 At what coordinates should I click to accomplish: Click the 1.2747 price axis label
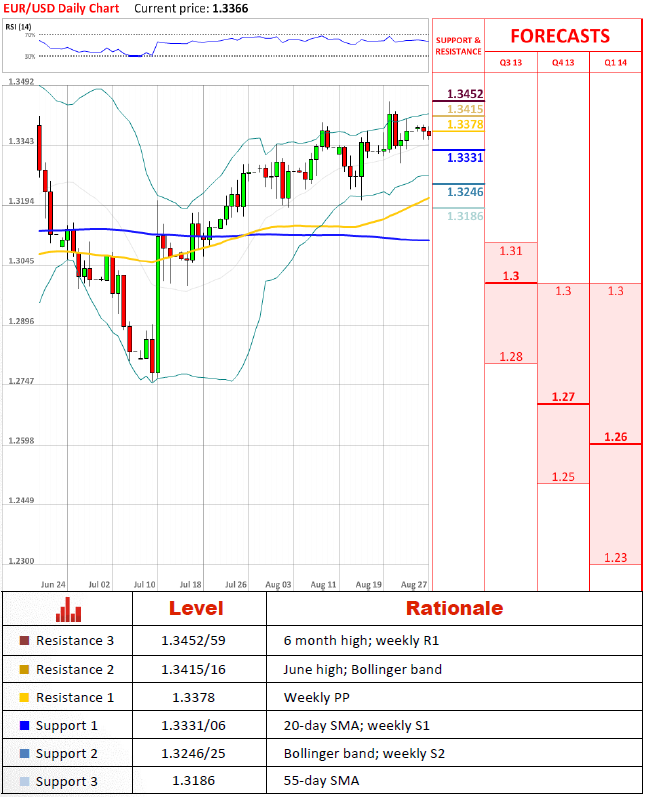(21, 381)
